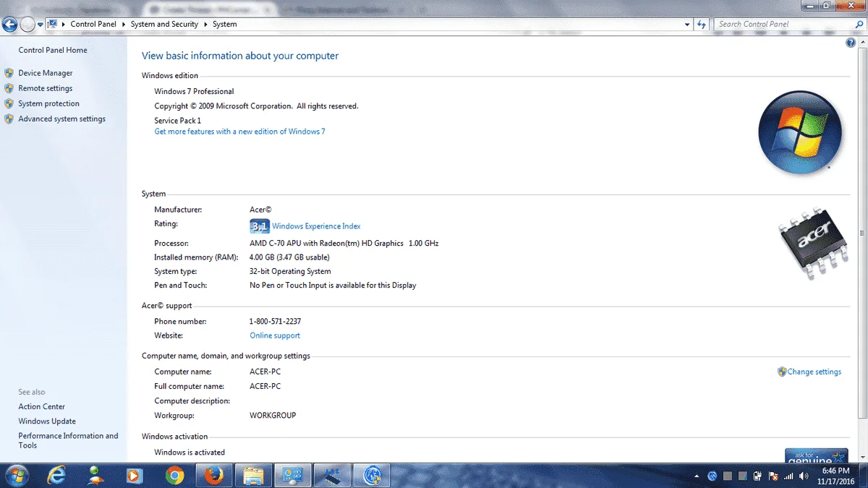
Task: Open Action Center link
Action: 42,406
